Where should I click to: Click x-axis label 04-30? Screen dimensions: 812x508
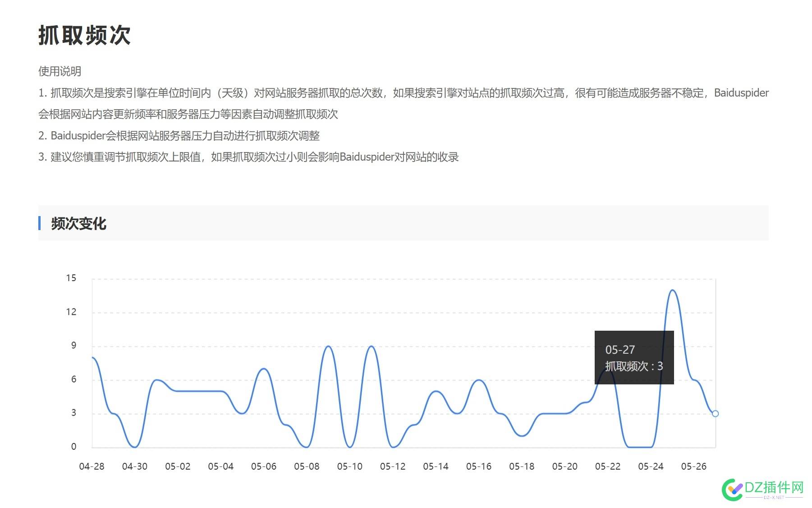pyautogui.click(x=135, y=466)
